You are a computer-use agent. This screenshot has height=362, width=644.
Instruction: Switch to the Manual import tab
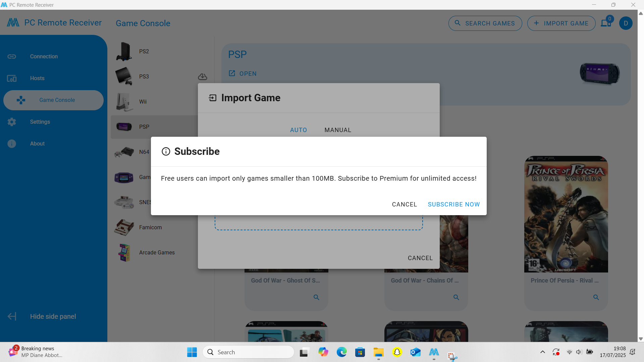(x=338, y=130)
